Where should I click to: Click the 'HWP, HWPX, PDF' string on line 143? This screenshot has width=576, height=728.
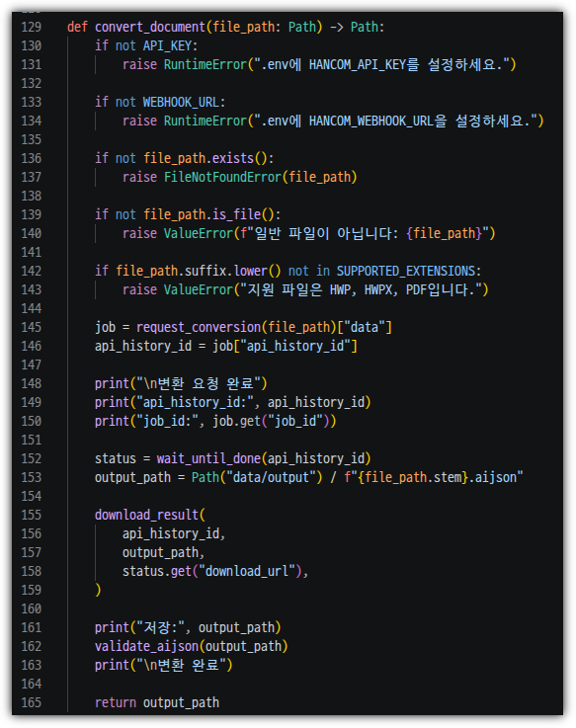point(378,290)
